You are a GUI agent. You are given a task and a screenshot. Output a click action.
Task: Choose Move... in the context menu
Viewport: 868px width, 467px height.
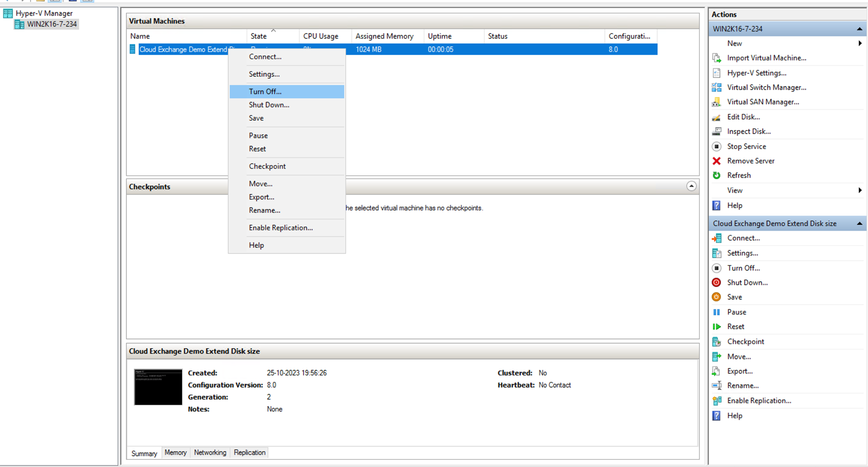coord(287,183)
